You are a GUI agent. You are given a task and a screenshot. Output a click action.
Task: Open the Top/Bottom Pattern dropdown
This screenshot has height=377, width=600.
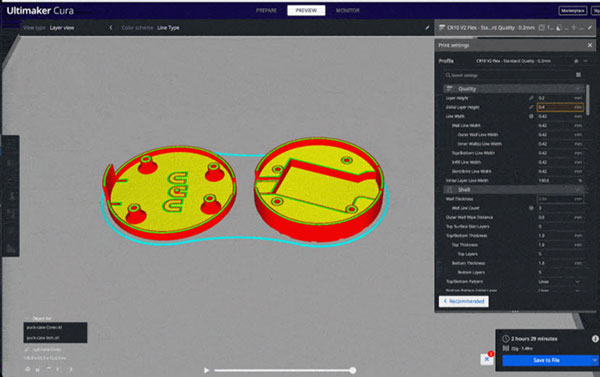560,282
